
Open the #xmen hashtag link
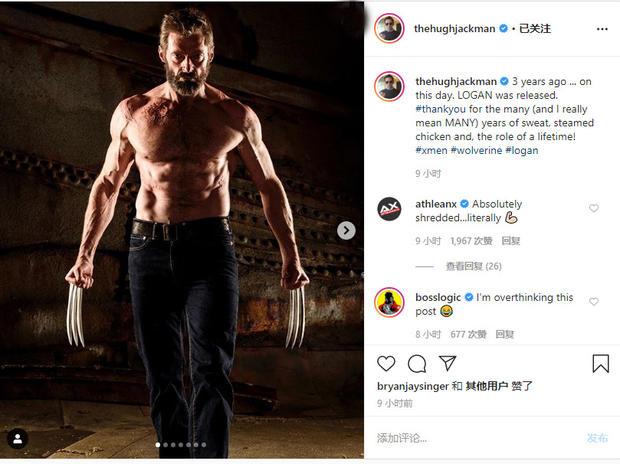pyautogui.click(x=431, y=150)
